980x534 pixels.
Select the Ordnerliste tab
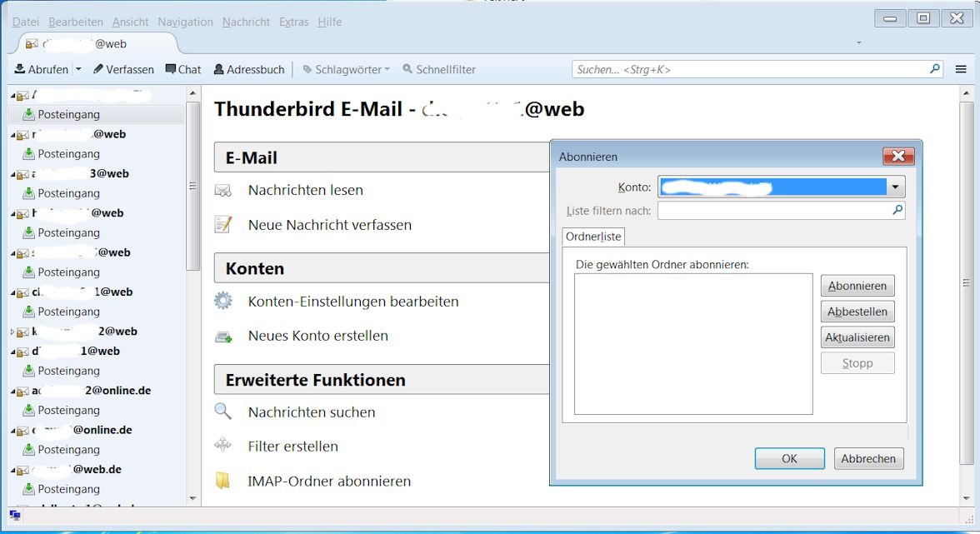[x=593, y=237]
